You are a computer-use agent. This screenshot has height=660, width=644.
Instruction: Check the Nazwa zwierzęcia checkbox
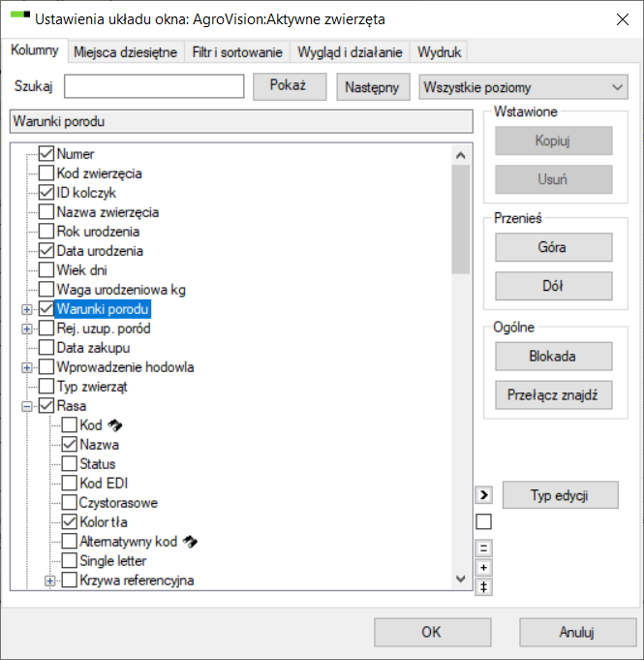(46, 211)
